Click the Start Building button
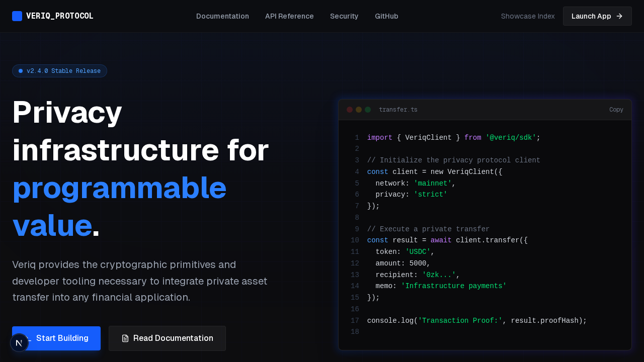 (x=56, y=338)
